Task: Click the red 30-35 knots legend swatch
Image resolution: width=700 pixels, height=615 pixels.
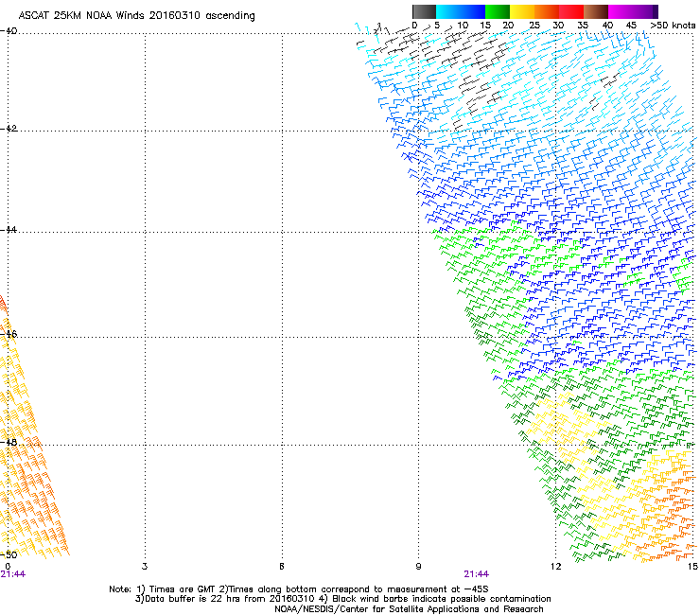Action: pos(571,11)
